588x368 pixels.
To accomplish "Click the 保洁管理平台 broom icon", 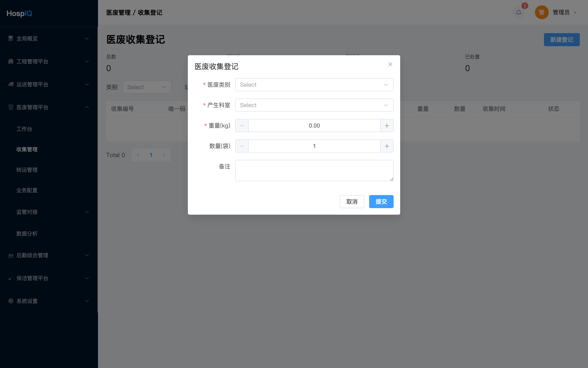I will [x=11, y=278].
